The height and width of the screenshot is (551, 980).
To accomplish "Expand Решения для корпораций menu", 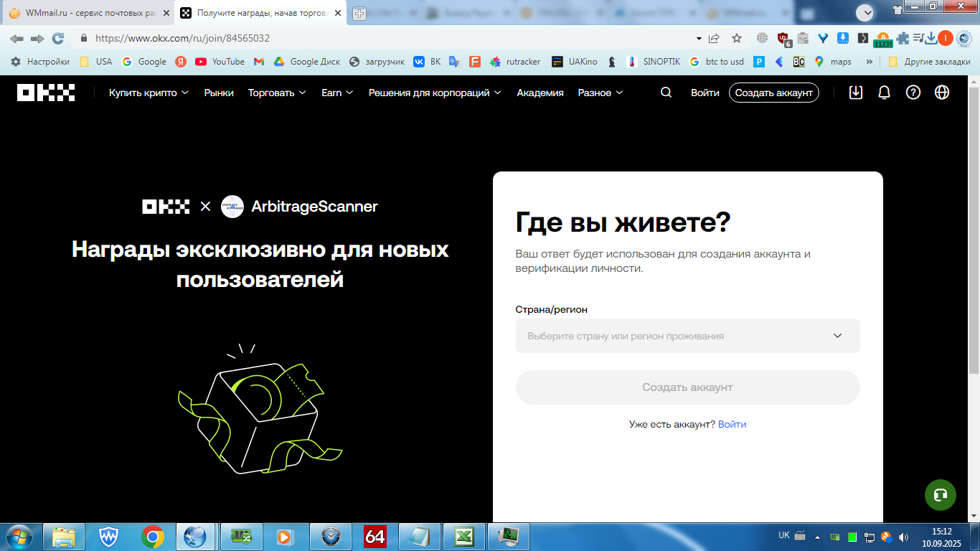I will click(435, 93).
